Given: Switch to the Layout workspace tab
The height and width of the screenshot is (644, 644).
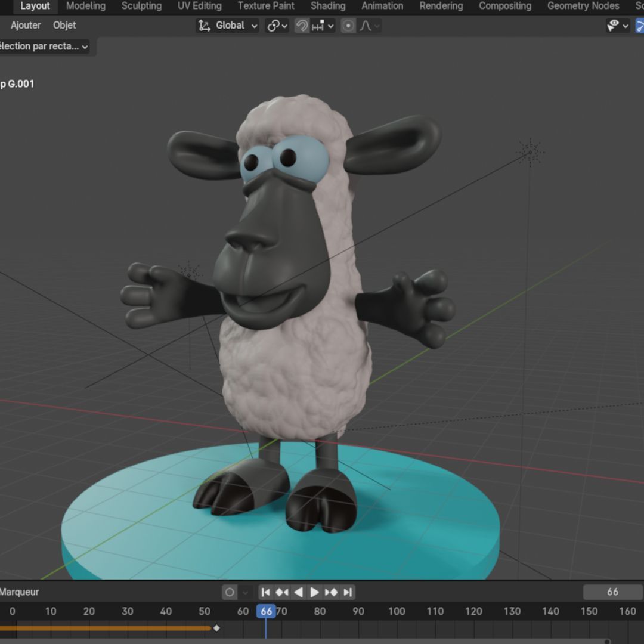Looking at the screenshot, I should [35, 6].
